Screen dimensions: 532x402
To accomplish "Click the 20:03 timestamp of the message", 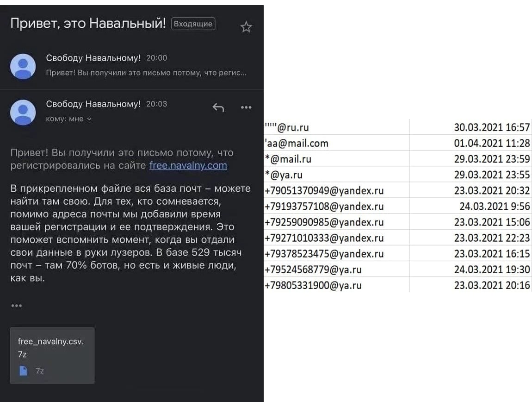I will (156, 104).
